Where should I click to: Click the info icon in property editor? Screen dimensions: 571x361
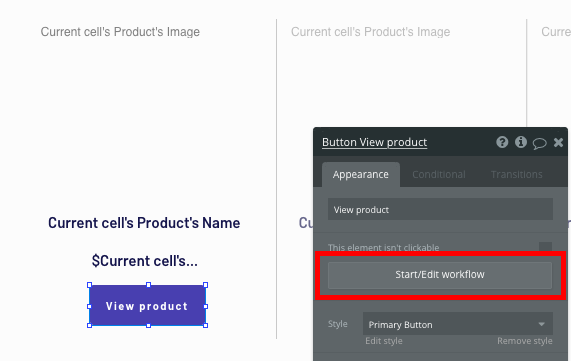[x=521, y=142]
